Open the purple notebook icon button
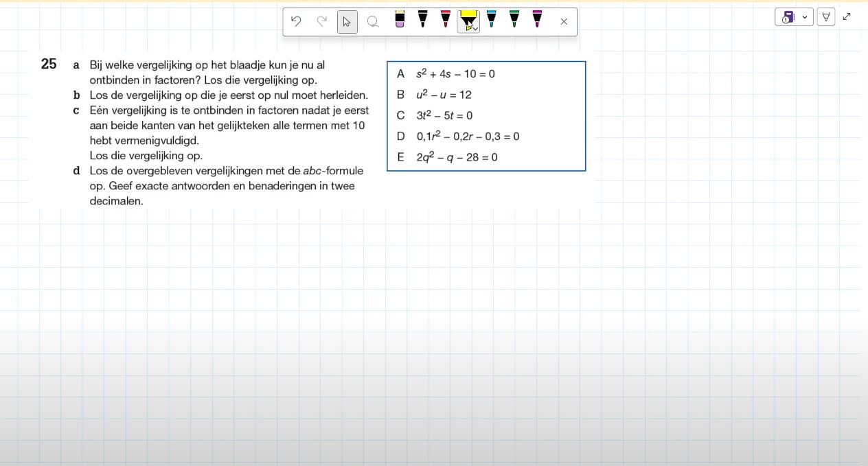The image size is (868, 466). (x=788, y=17)
